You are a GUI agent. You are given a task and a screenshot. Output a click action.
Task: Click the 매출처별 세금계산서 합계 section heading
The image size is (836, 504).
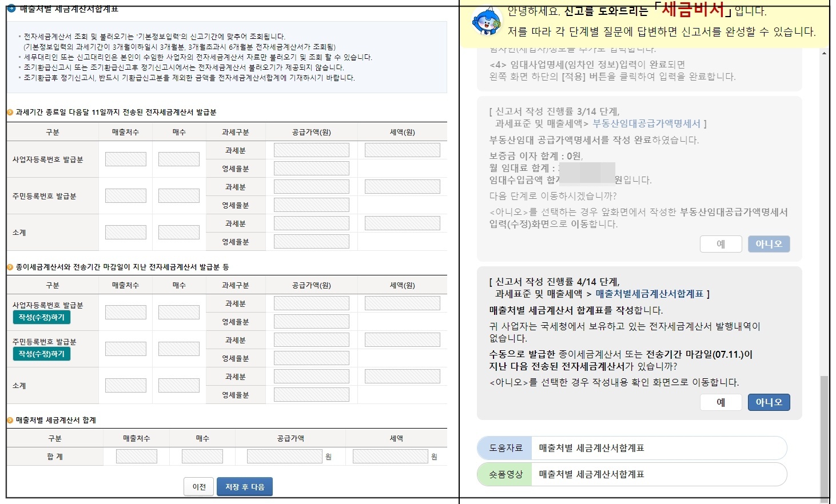[56, 420]
